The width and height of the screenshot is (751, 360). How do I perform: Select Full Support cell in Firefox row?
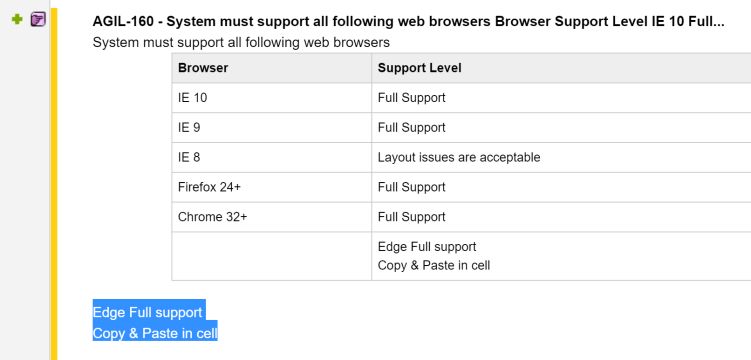tap(561, 187)
